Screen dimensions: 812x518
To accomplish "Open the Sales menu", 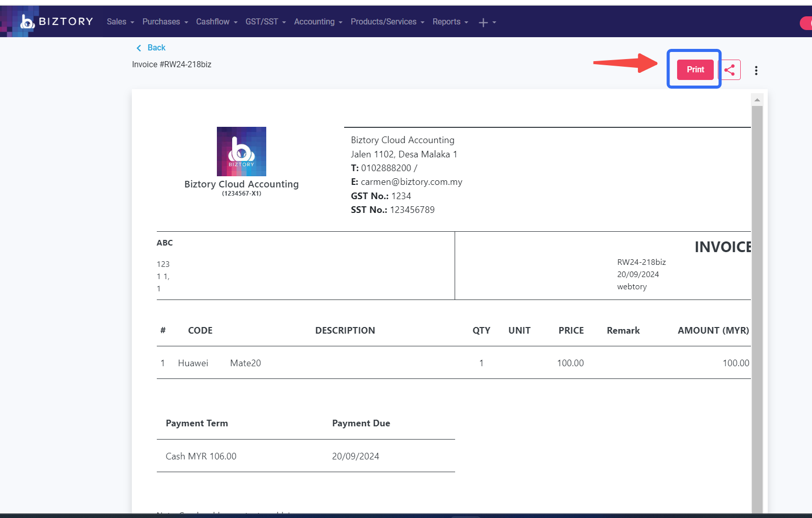I will click(x=120, y=22).
